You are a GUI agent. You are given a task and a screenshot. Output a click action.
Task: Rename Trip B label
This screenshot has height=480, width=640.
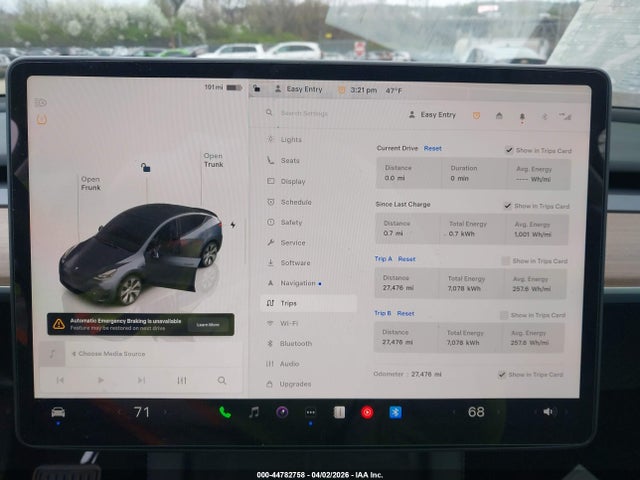[382, 313]
